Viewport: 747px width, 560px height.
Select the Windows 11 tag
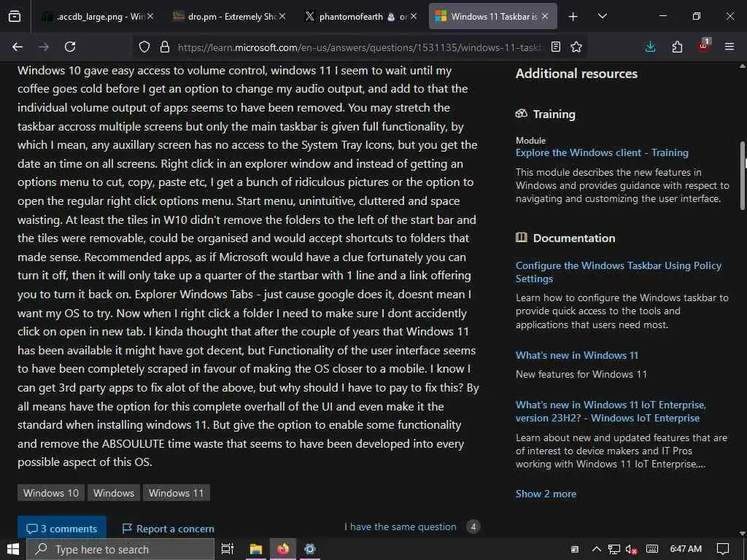click(x=177, y=493)
